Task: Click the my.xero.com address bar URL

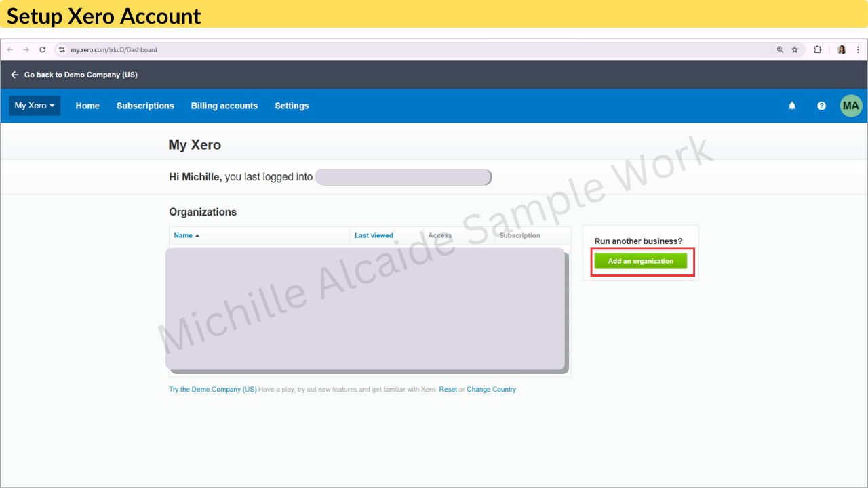Action: tap(114, 49)
